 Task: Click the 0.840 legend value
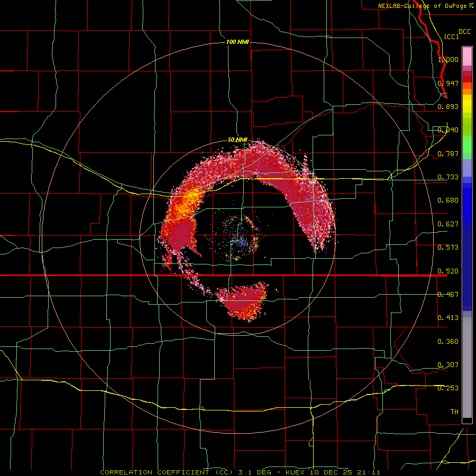coord(448,130)
